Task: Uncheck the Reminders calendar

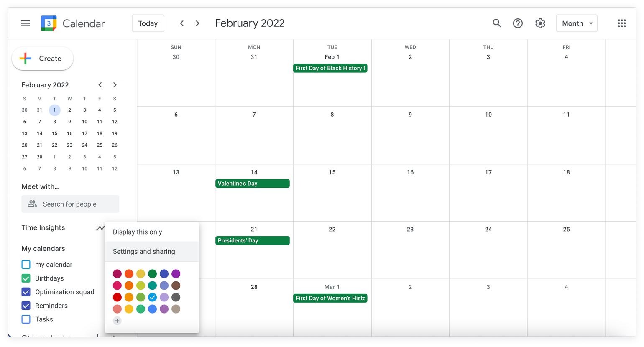Action: pyautogui.click(x=26, y=306)
